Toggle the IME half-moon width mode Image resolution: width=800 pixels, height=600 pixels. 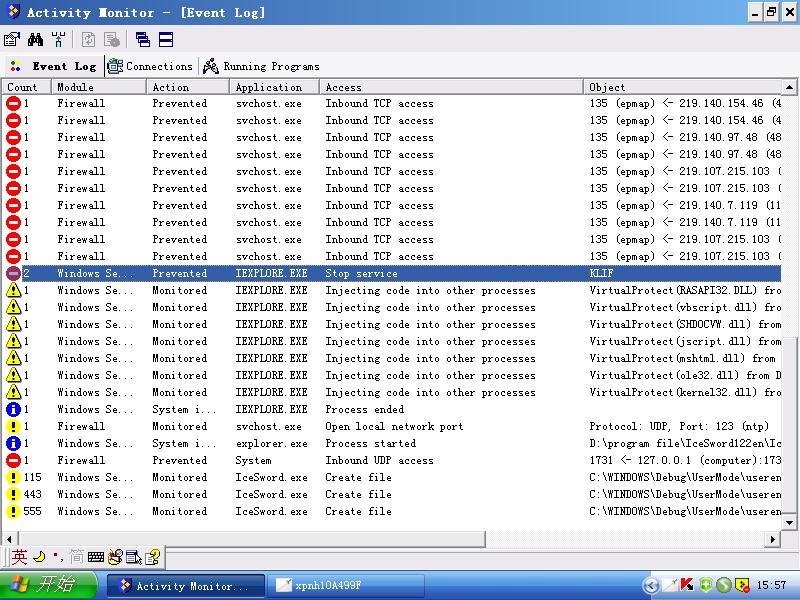[x=39, y=557]
